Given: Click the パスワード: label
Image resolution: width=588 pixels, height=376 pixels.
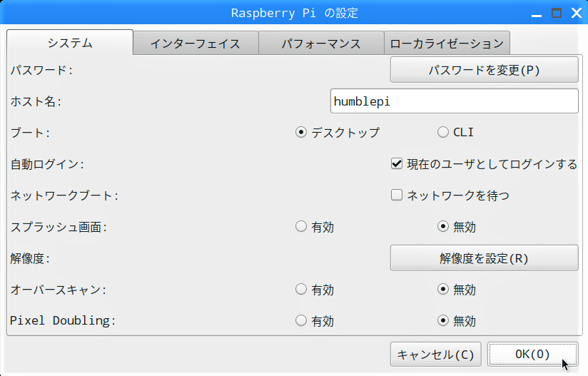Looking at the screenshot, I should 41,70.
